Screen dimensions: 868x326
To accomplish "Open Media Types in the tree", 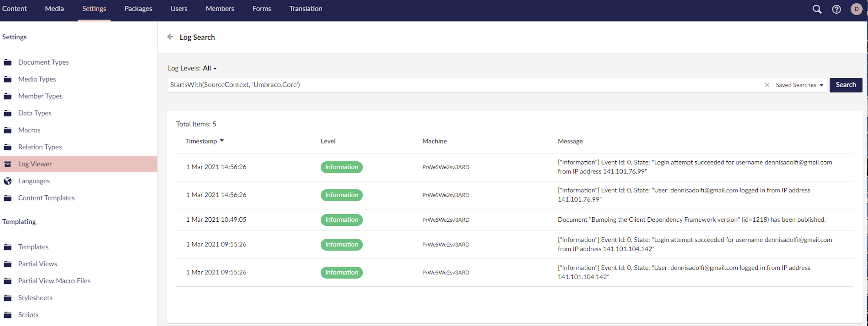I will (x=37, y=79).
